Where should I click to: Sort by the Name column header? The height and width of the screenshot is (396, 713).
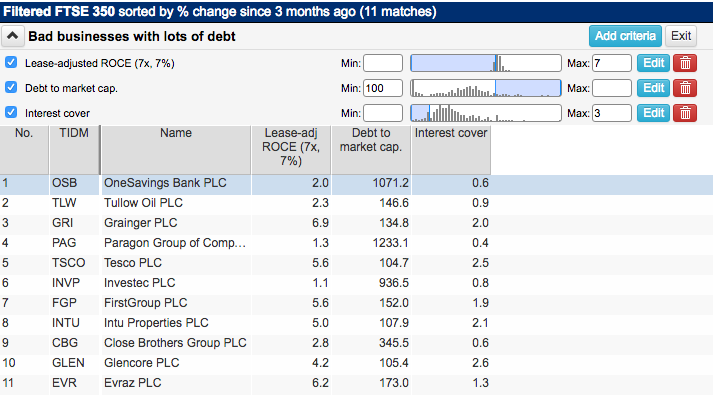coord(176,150)
